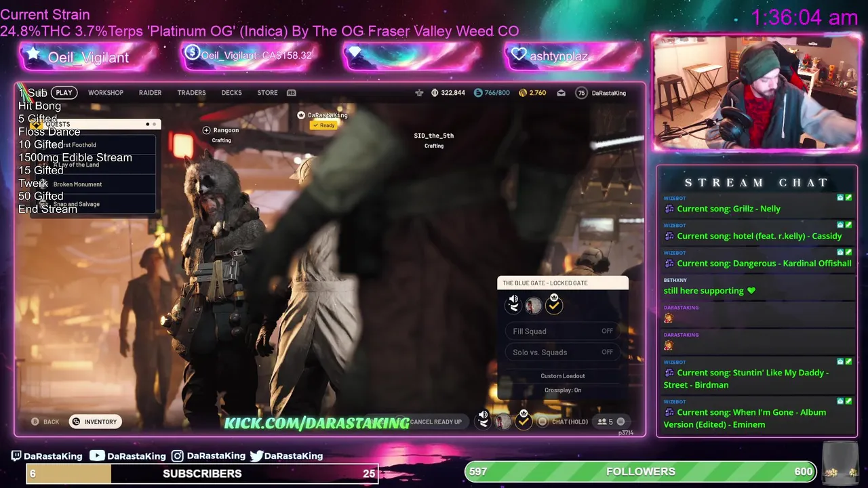The height and width of the screenshot is (488, 868).
Task: Click the crown icon beside DaRastaKing nameplate
Action: click(x=301, y=115)
